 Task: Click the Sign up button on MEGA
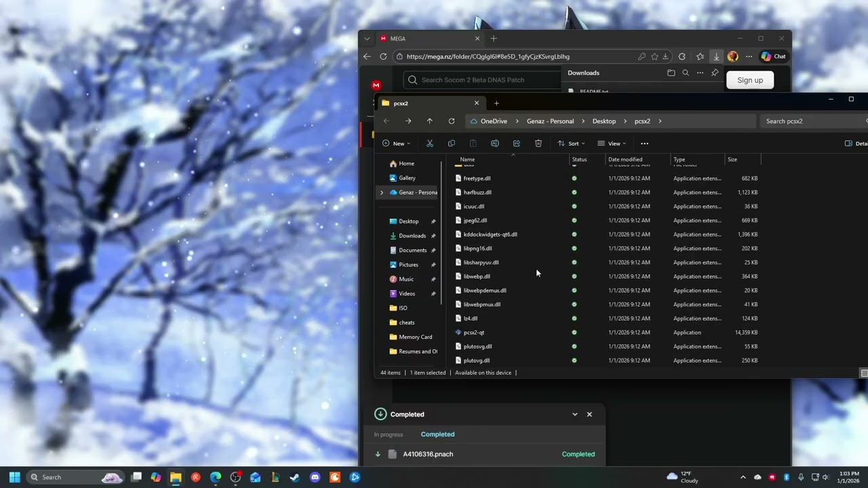point(750,80)
